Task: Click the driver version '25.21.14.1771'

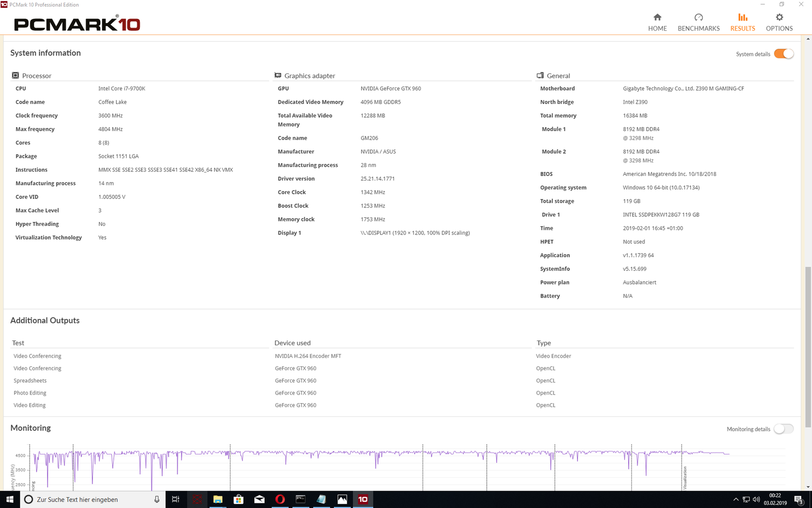Action: point(377,179)
